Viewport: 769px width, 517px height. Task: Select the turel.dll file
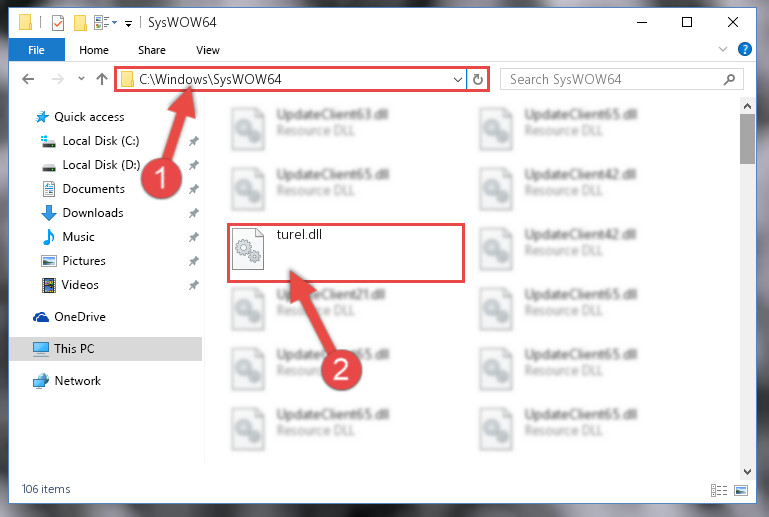(x=345, y=253)
